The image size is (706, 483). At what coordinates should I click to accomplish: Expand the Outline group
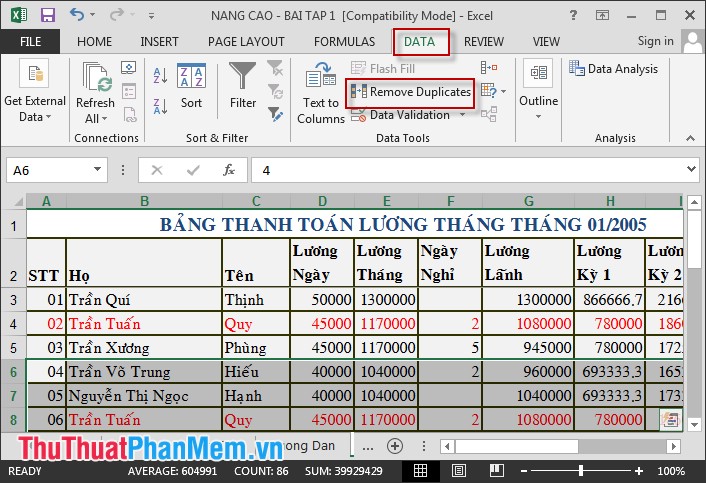(539, 90)
